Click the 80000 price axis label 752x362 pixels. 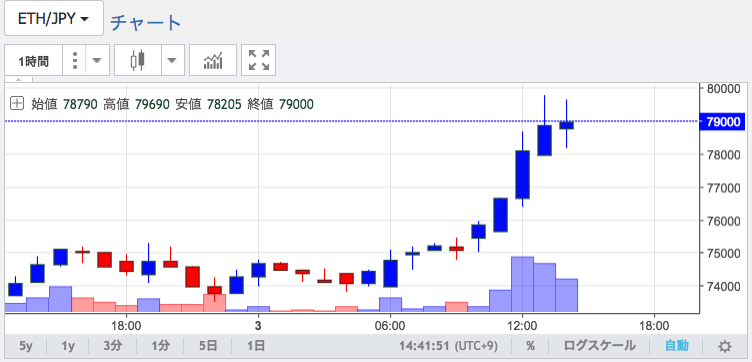(x=724, y=89)
